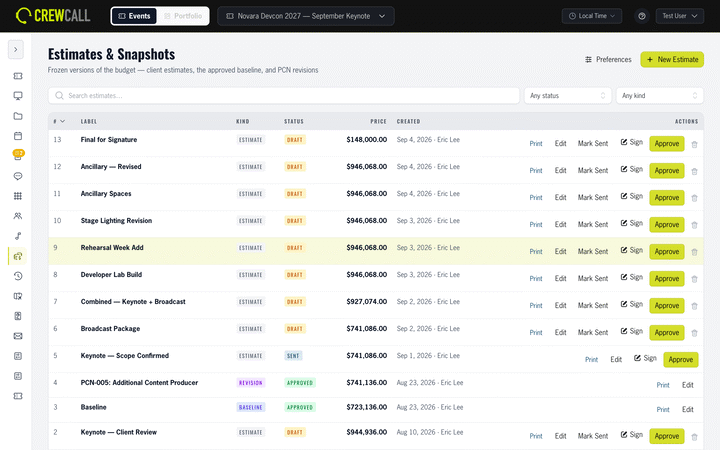Screen dimensions: 720x450
Task: Click the help icon in the top bar
Action: tap(642, 16)
